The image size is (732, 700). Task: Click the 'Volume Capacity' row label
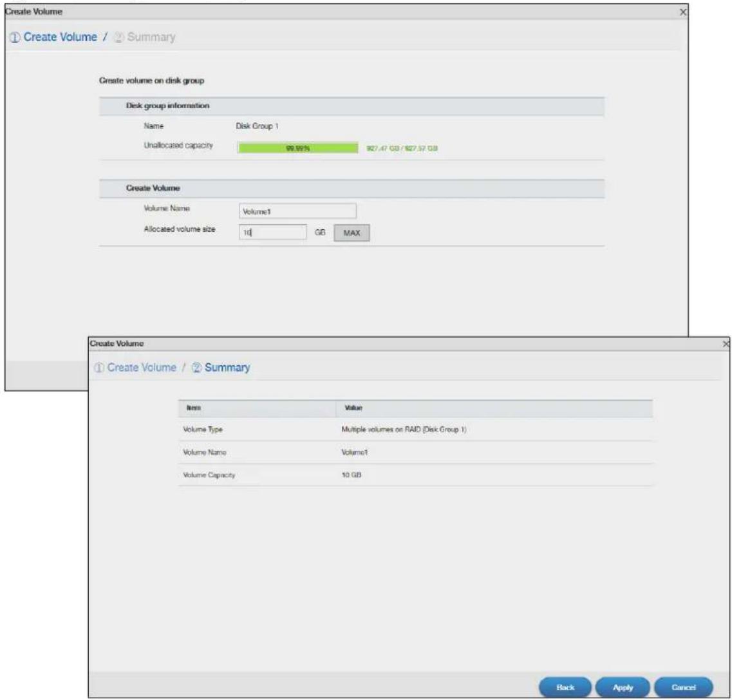pos(209,475)
